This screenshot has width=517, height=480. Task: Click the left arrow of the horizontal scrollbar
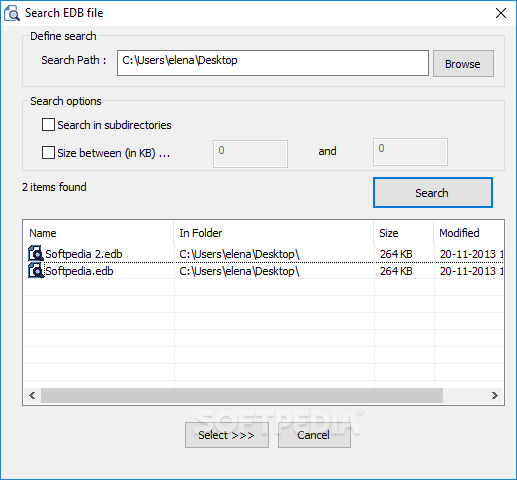tap(32, 395)
